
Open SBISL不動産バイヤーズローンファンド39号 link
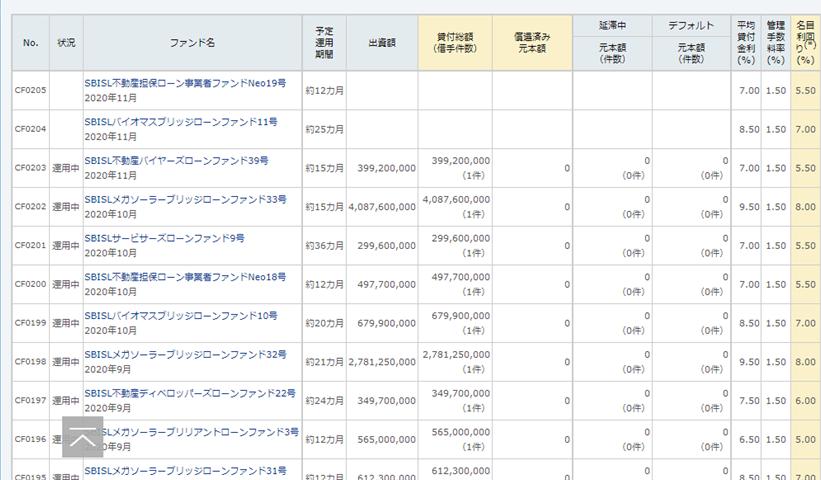[176, 161]
